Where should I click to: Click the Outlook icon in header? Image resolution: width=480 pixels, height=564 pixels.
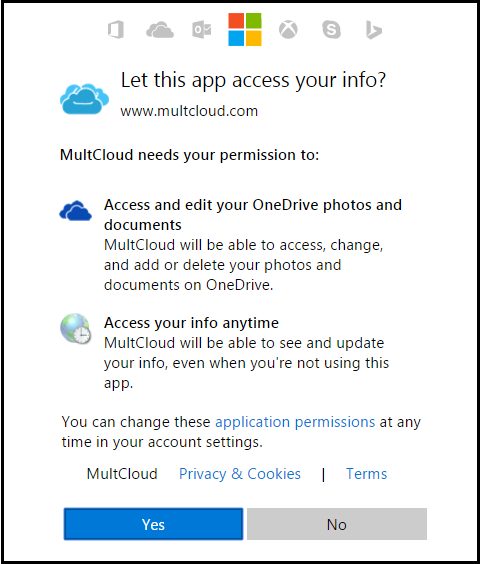point(202,29)
